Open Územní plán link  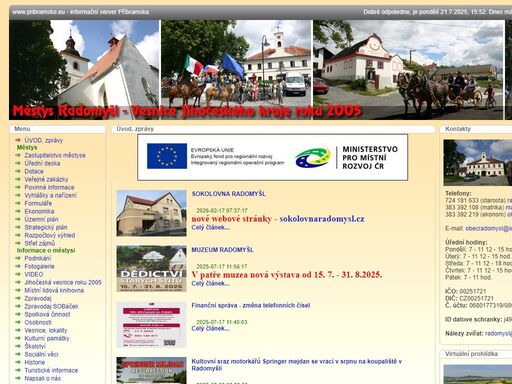[41, 219]
